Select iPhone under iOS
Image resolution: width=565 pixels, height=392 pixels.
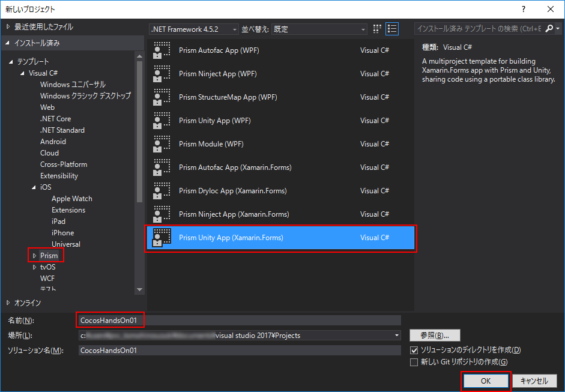pos(62,233)
